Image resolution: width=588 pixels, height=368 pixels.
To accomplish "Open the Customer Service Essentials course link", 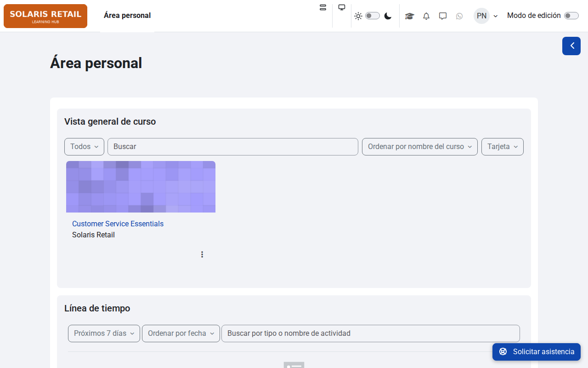I will [118, 224].
